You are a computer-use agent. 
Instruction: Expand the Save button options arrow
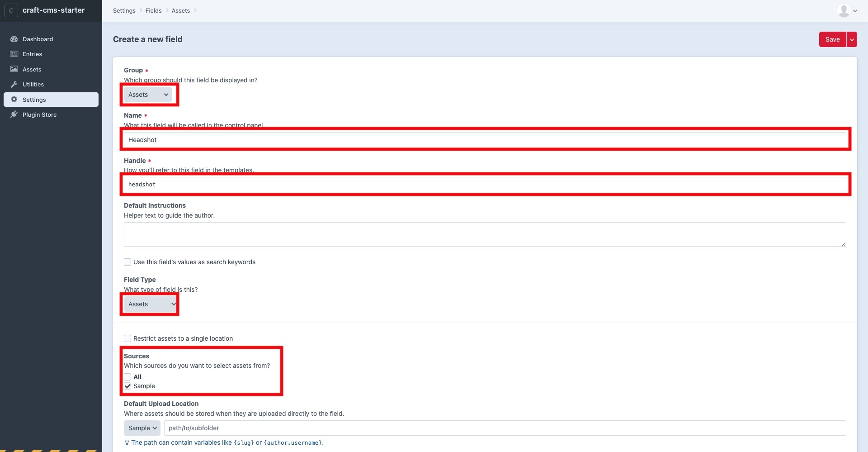click(x=852, y=39)
